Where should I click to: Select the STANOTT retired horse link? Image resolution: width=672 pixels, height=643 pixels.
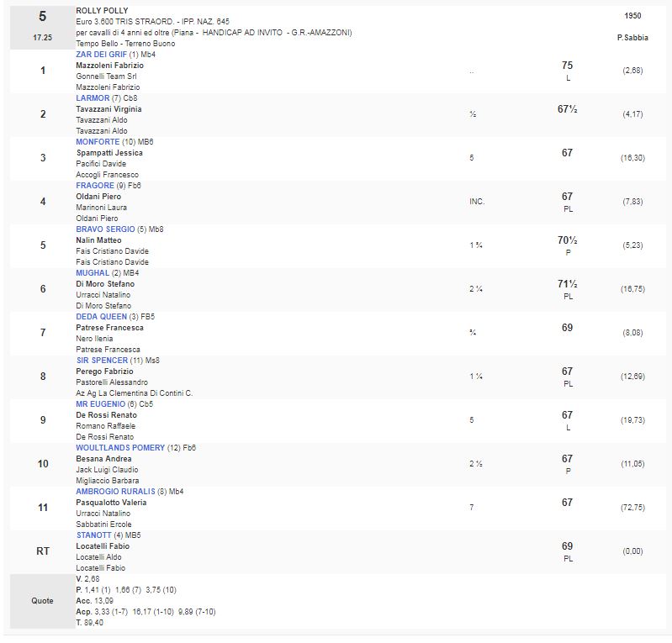tap(93, 535)
